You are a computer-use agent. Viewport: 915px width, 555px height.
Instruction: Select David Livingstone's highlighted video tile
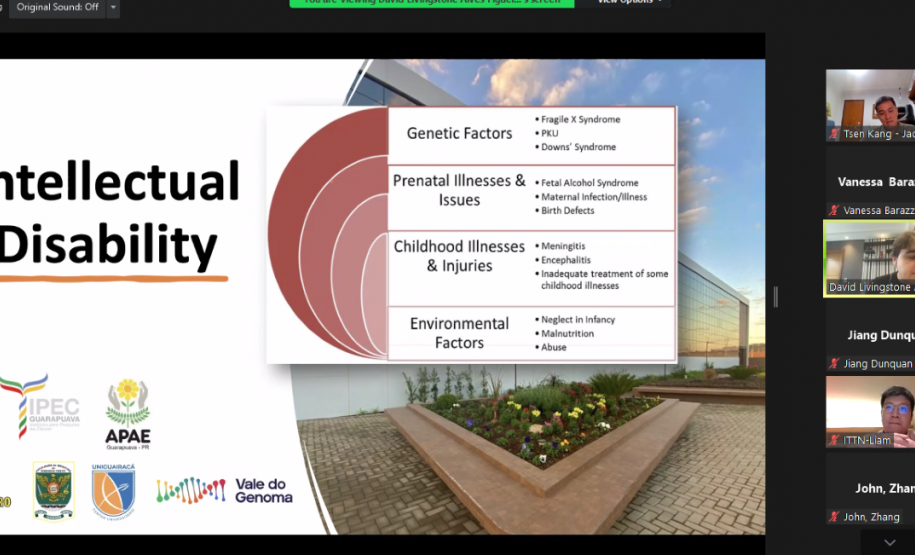click(869, 258)
